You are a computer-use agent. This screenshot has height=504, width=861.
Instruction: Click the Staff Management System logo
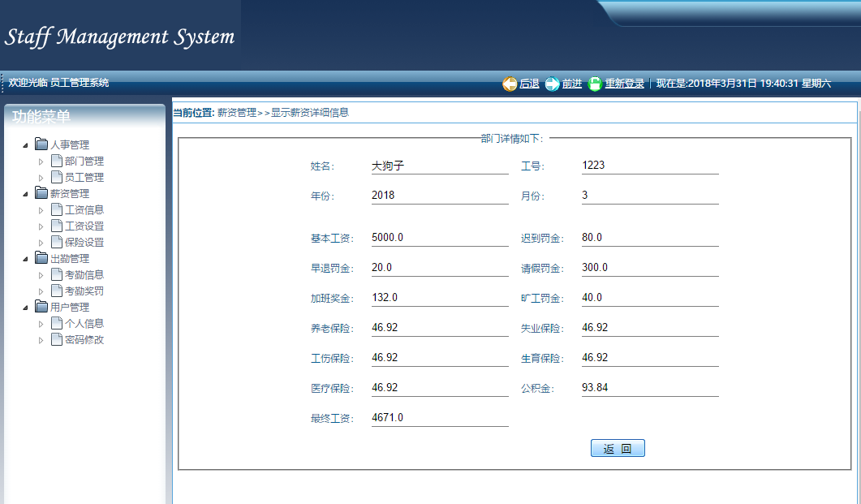tap(120, 37)
